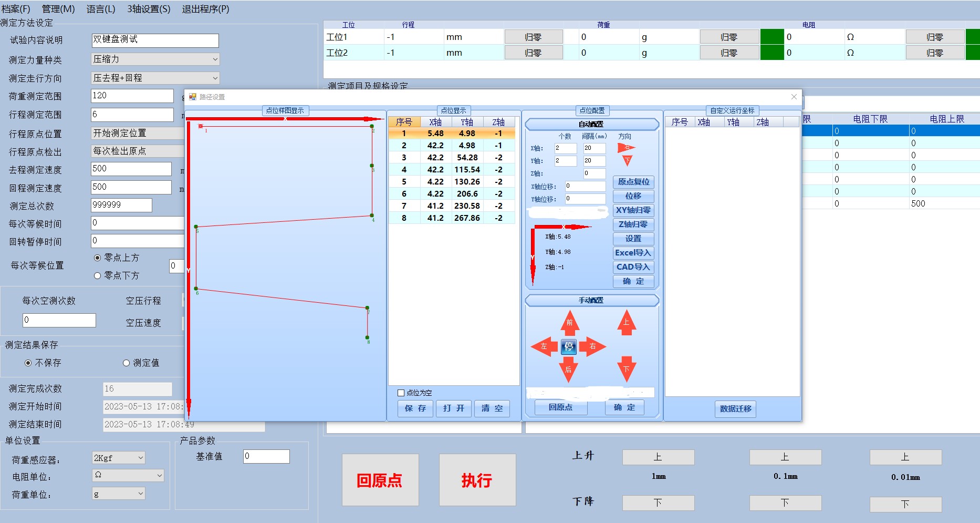Click the 位移 button
This screenshot has height=523, width=980.
[633, 196]
